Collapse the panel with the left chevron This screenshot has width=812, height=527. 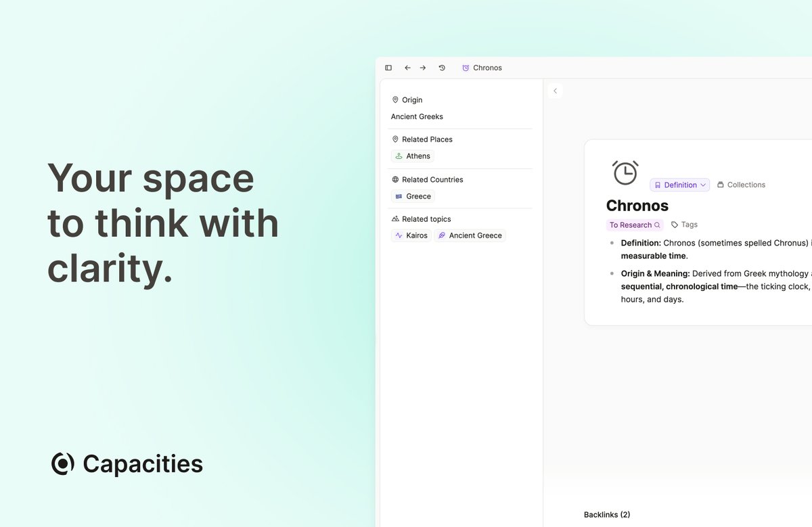click(555, 91)
